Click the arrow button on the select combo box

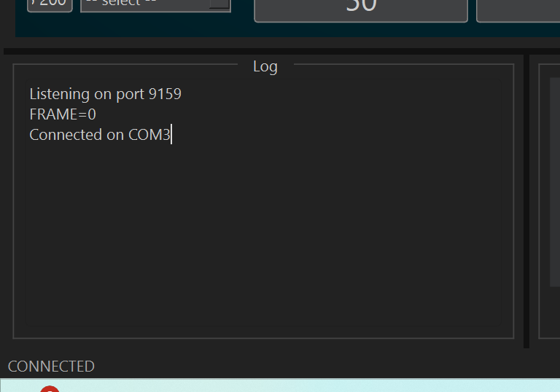pos(219,4)
